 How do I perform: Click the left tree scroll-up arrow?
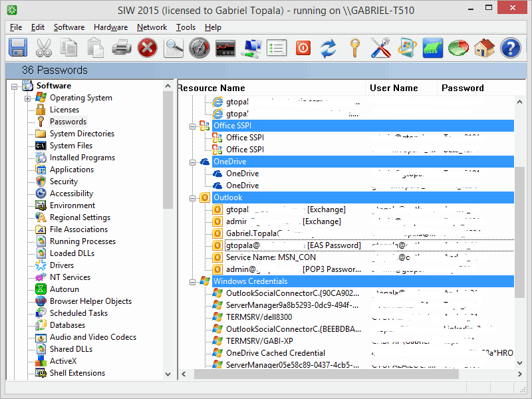click(168, 86)
